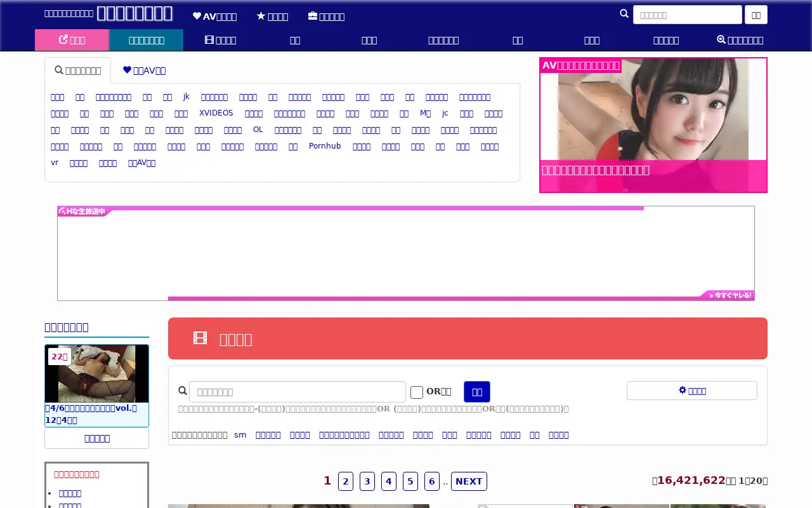Switch to the heart-icon AV tab

pos(144,70)
